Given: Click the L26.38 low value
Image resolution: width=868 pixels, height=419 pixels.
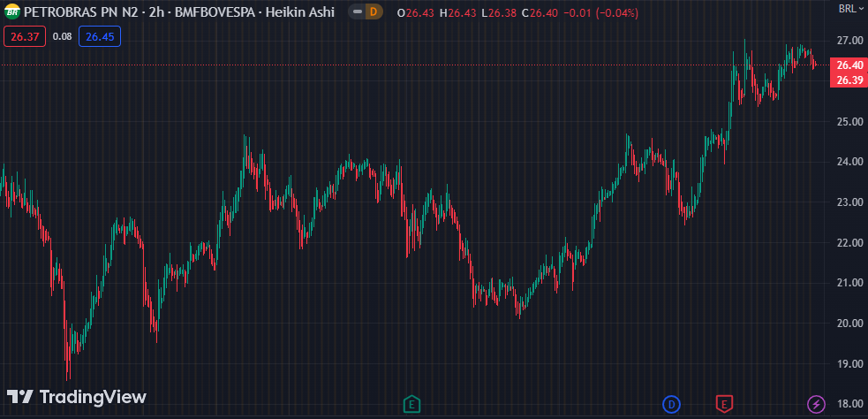Looking at the screenshot, I should point(499,12).
